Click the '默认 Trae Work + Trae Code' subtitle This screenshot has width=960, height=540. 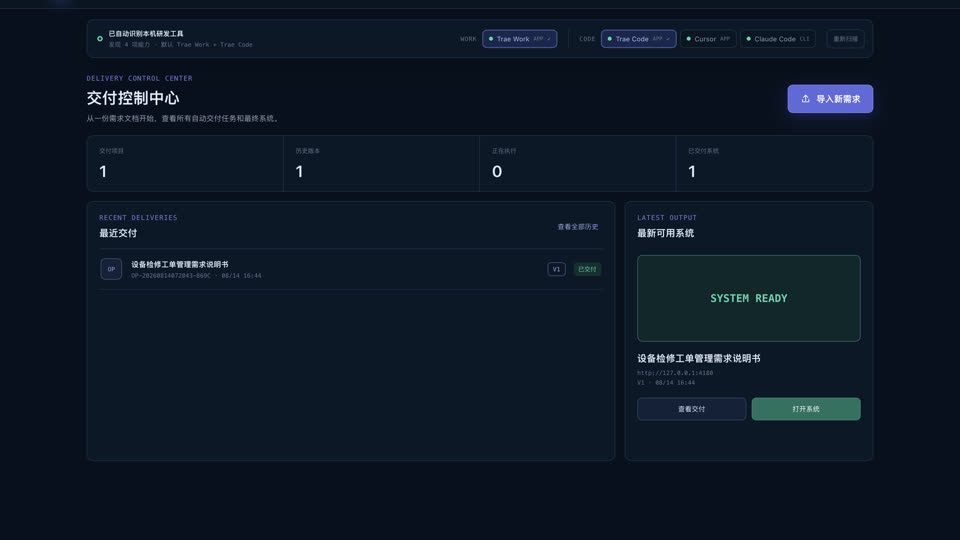(206, 45)
